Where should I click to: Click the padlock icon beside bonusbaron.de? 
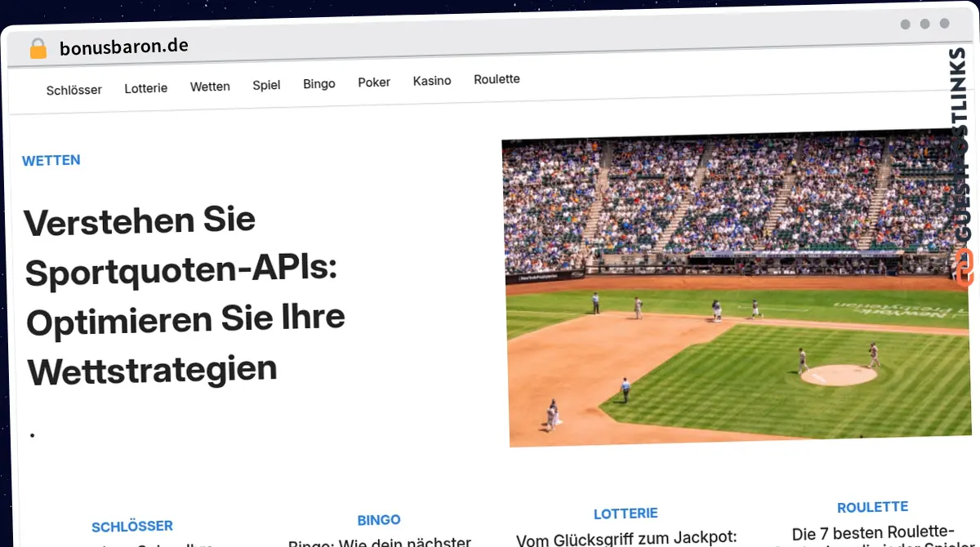38,48
